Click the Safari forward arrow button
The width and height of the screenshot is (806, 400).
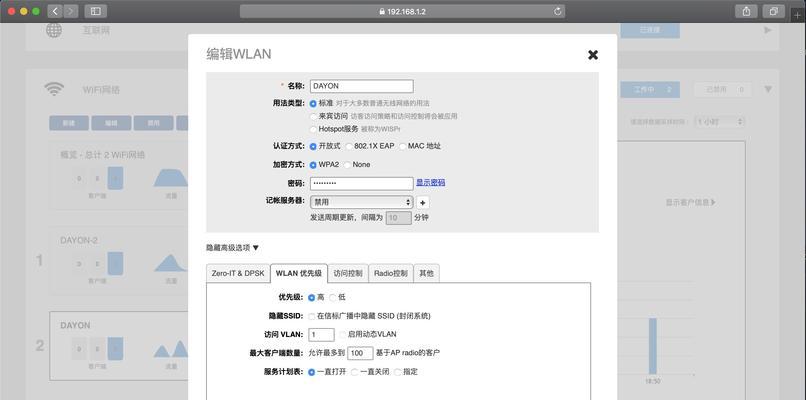[70, 11]
